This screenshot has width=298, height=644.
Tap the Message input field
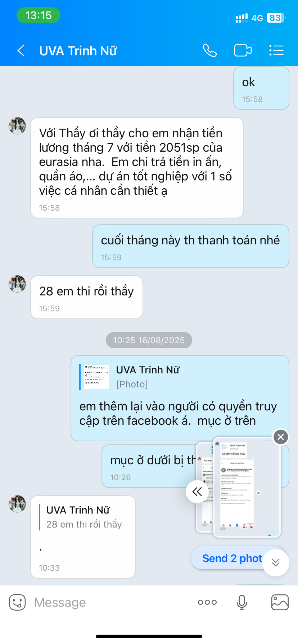tap(112, 602)
